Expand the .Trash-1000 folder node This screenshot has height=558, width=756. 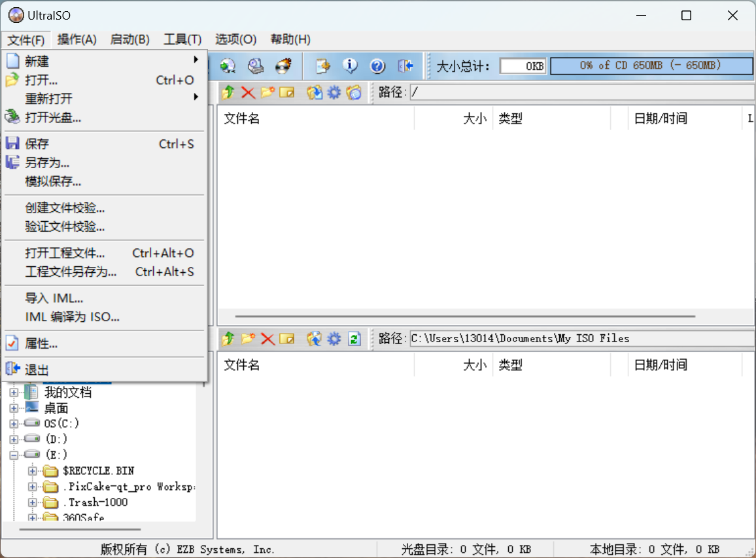(x=32, y=502)
